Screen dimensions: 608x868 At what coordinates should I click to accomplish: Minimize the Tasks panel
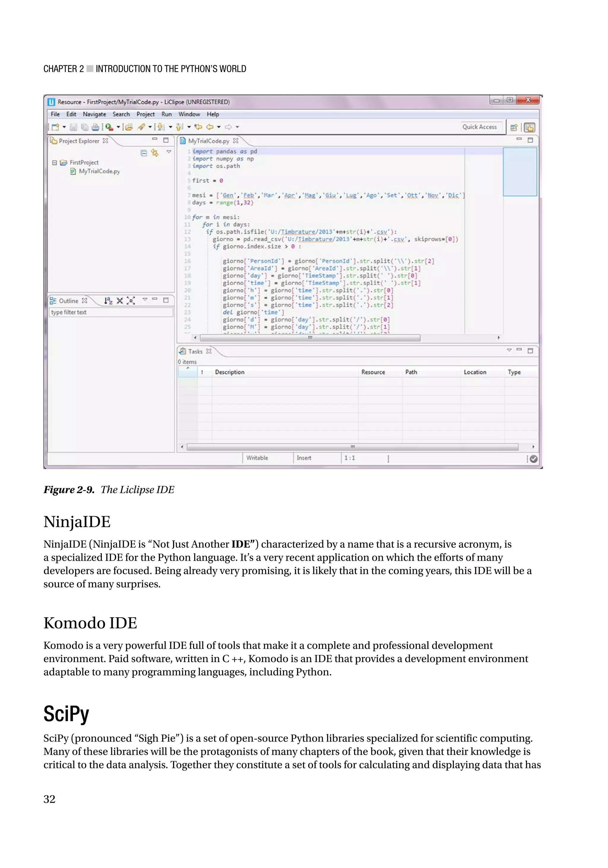519,350
